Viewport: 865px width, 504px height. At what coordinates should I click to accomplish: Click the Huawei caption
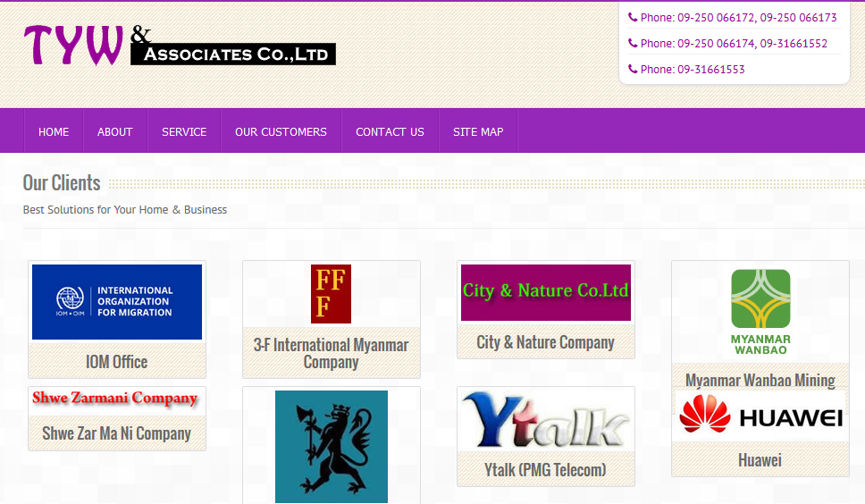(760, 460)
